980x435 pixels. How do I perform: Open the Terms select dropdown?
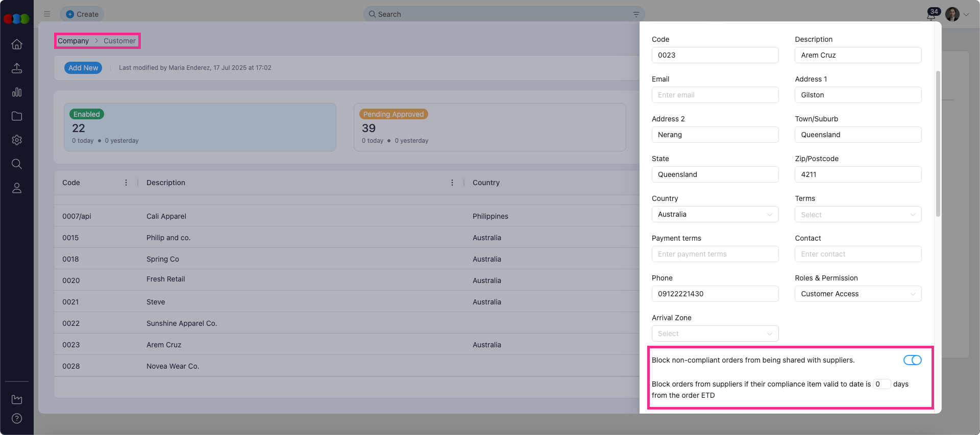pos(857,215)
